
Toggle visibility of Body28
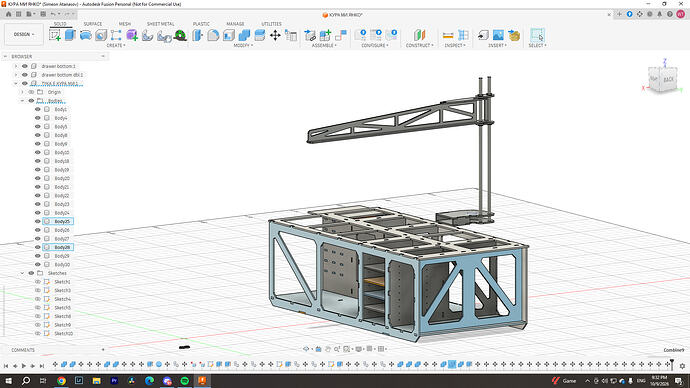(x=38, y=247)
